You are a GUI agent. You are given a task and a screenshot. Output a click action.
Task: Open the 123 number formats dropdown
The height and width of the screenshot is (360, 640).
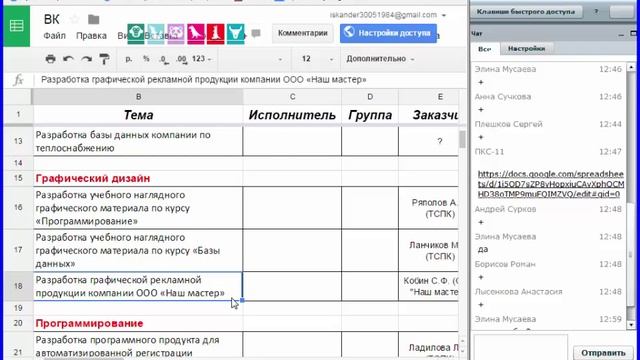202,59
